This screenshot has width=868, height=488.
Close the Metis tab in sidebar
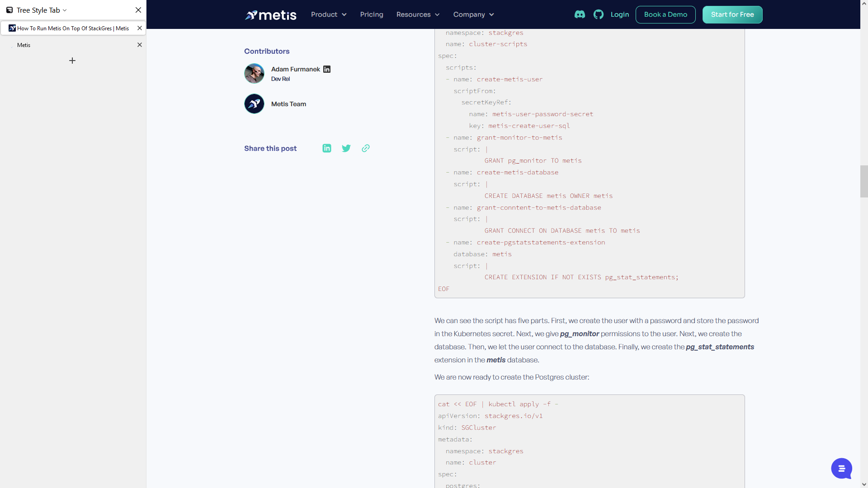[140, 45]
